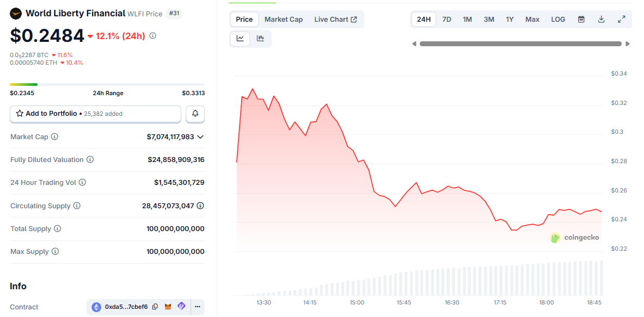Click the Add to Portfolio button

coord(95,114)
